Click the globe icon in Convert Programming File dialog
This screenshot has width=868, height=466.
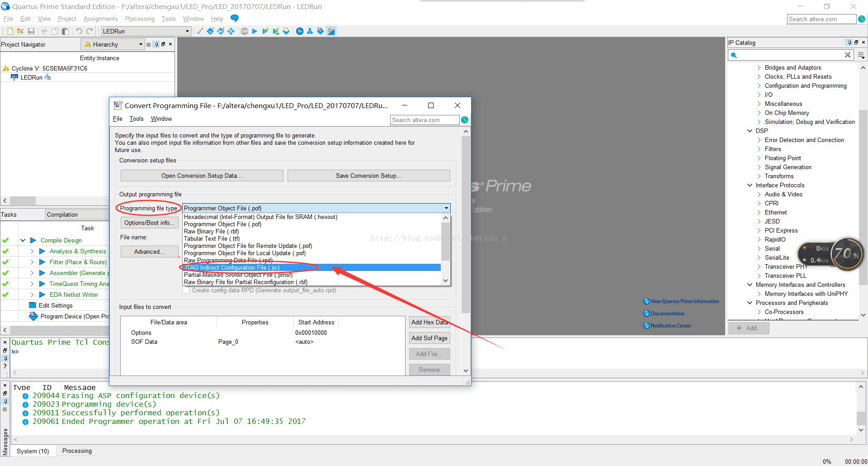coord(465,120)
